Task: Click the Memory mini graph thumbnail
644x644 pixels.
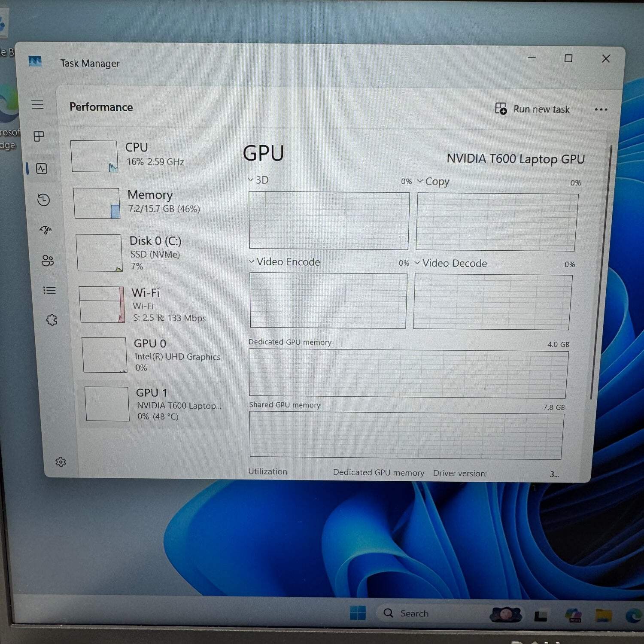Action: [x=97, y=203]
